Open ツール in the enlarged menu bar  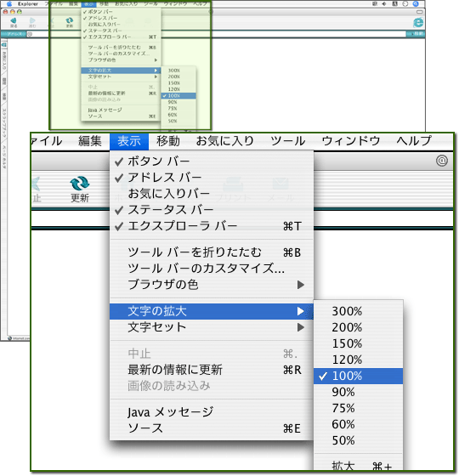point(288,141)
